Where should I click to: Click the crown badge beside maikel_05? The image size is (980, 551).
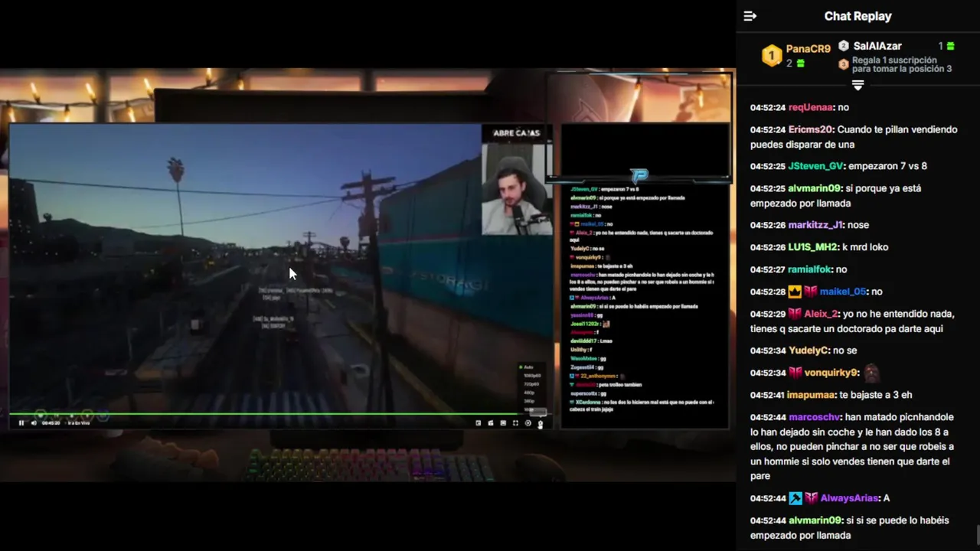pos(795,292)
